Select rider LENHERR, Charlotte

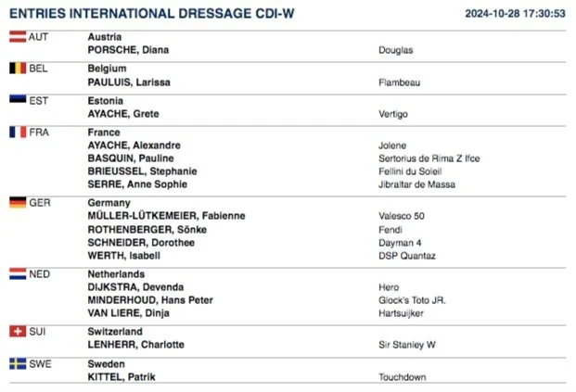(x=136, y=345)
